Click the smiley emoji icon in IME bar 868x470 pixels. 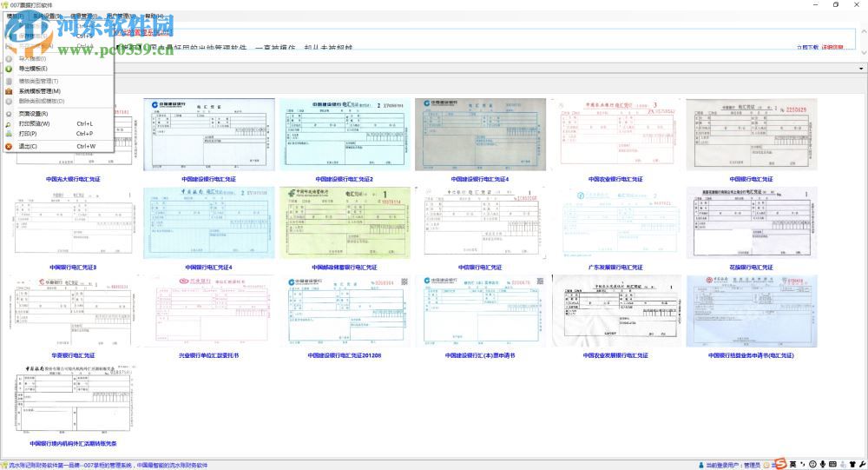812,464
